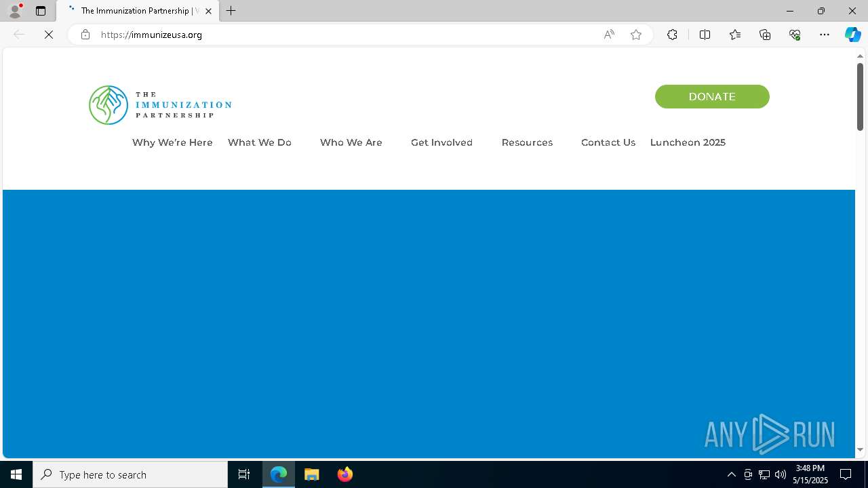Open Luncheon 2025 page
This screenshot has width=868, height=488.
[x=688, y=142]
